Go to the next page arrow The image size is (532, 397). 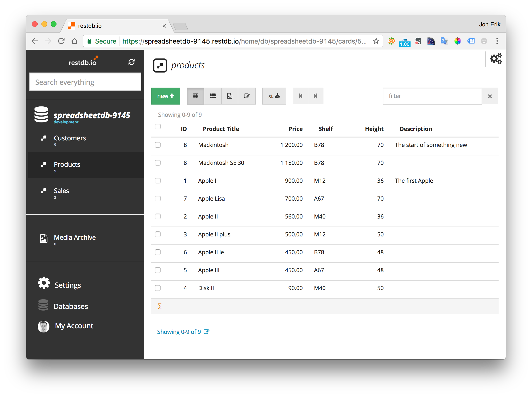(x=316, y=96)
